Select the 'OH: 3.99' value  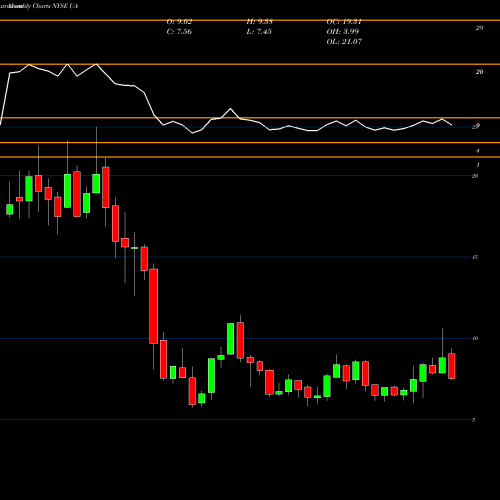pos(343,32)
